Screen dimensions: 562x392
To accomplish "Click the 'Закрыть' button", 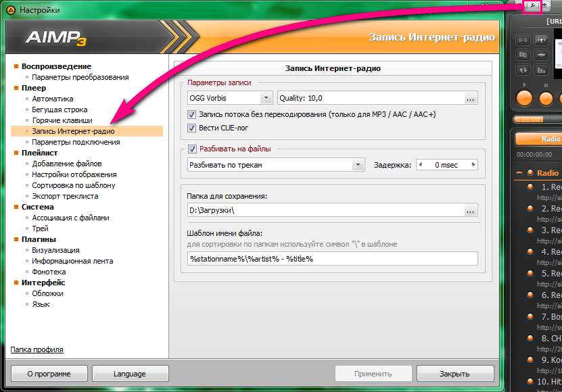I will pos(453,374).
